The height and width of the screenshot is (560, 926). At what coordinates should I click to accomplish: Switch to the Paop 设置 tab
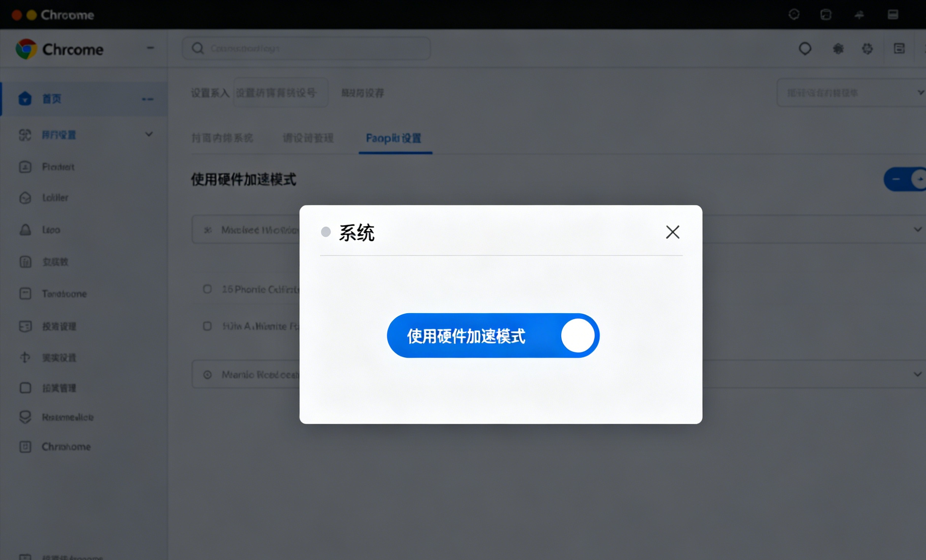[394, 138]
